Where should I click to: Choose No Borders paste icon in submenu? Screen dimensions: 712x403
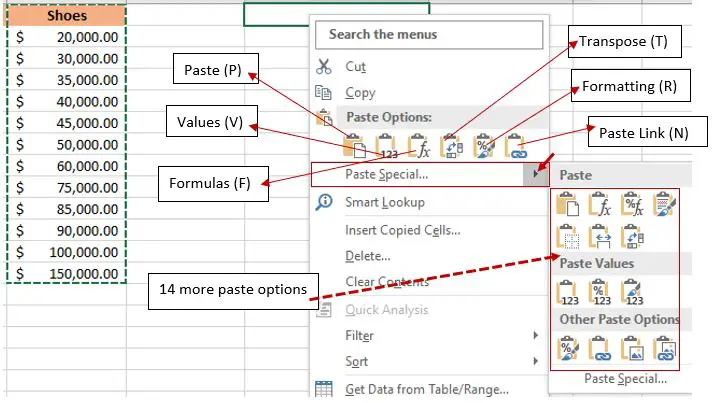click(x=569, y=236)
